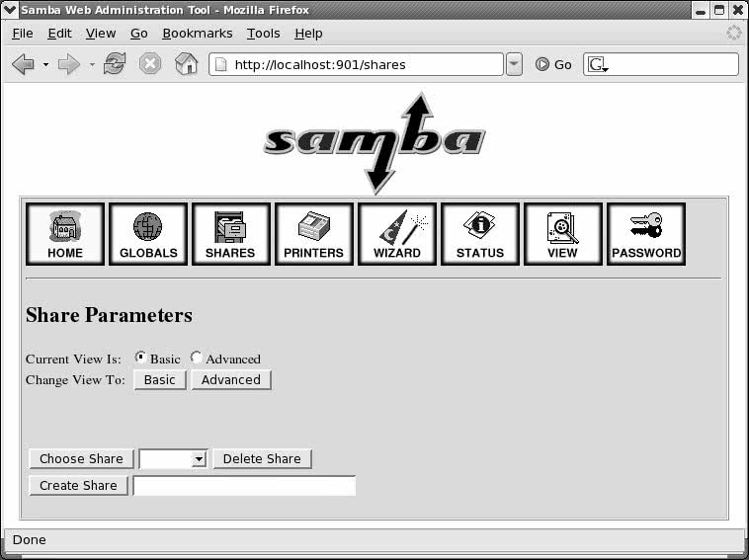Stop loading with the Stop icon
The image size is (749, 560).
150,63
